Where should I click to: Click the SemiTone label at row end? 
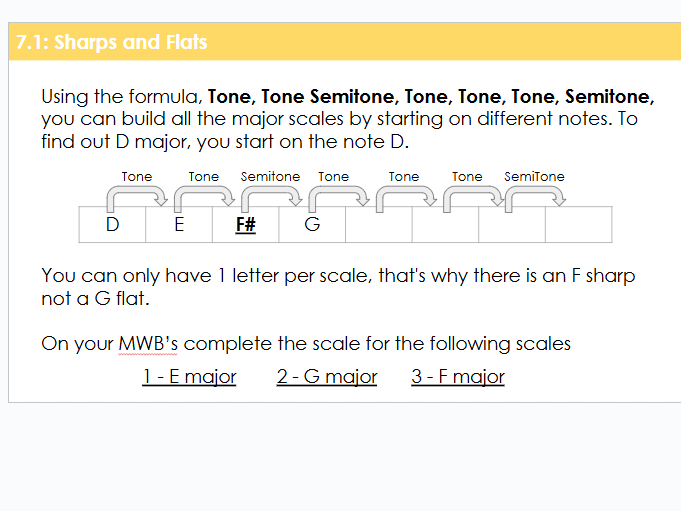click(534, 177)
